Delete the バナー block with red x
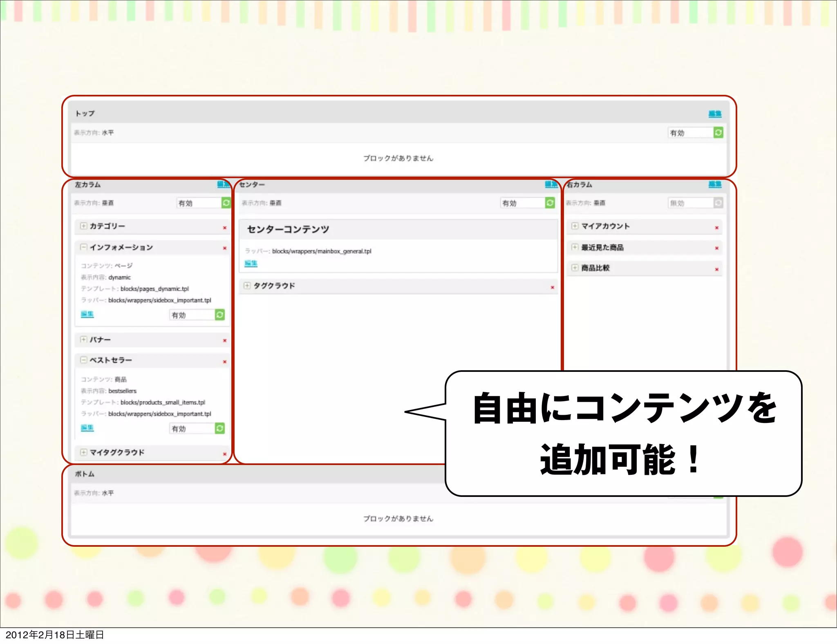 pos(224,340)
